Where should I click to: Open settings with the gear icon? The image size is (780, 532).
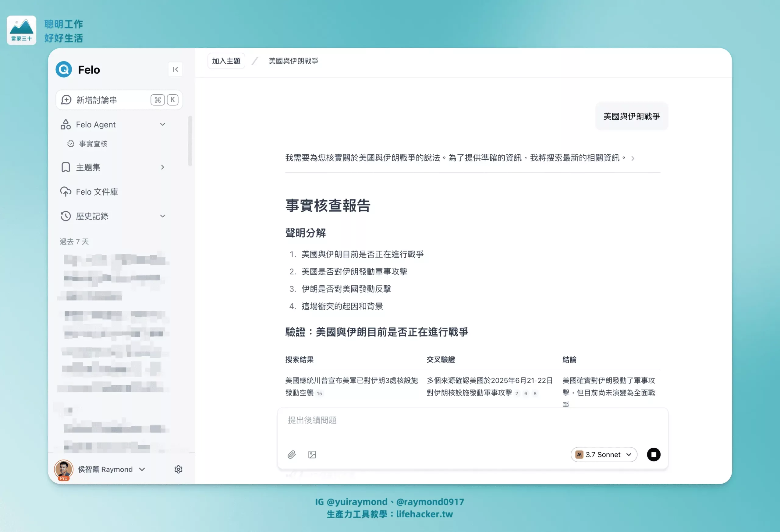[x=178, y=469]
